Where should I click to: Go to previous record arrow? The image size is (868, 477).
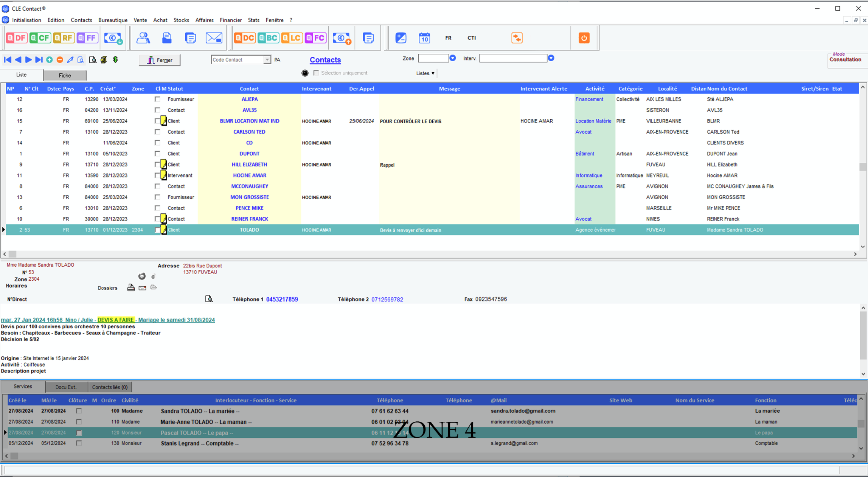click(x=18, y=60)
